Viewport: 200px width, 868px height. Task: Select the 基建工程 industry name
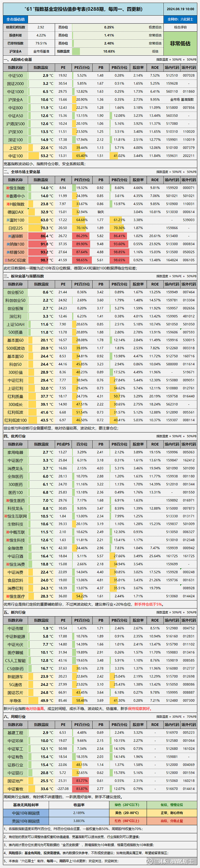coord(15,732)
